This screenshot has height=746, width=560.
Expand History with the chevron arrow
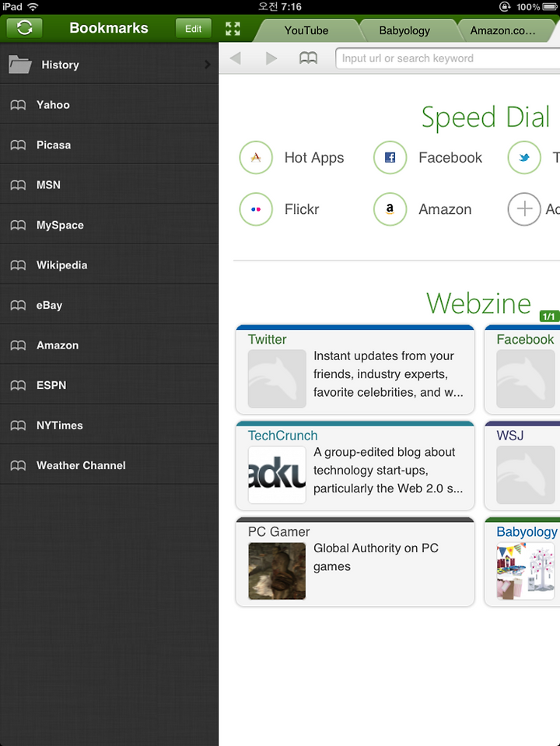(207, 65)
